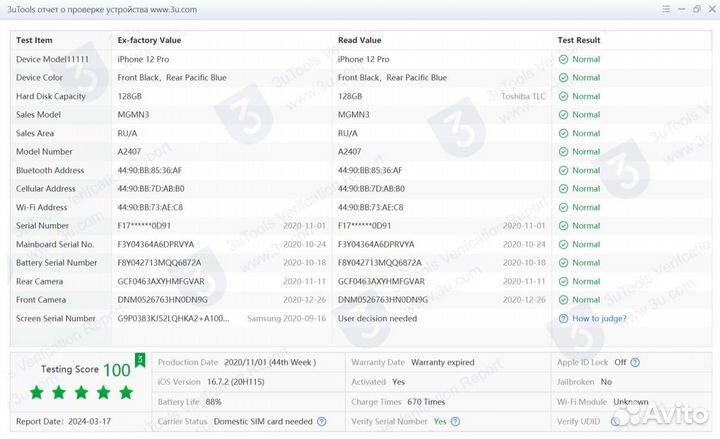Select Ex-factory serial number F17******0D91
This screenshot has width=720, height=439.
point(144,226)
